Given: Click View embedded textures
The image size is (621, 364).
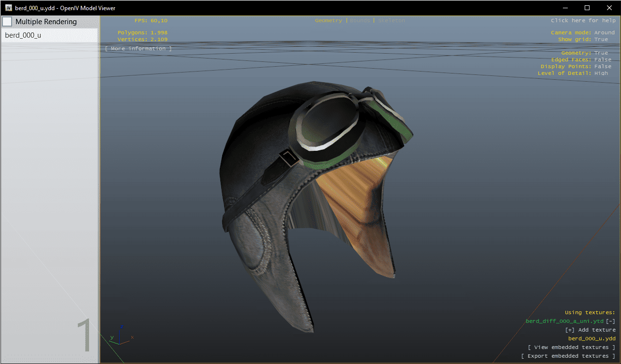Looking at the screenshot, I should coord(571,348).
